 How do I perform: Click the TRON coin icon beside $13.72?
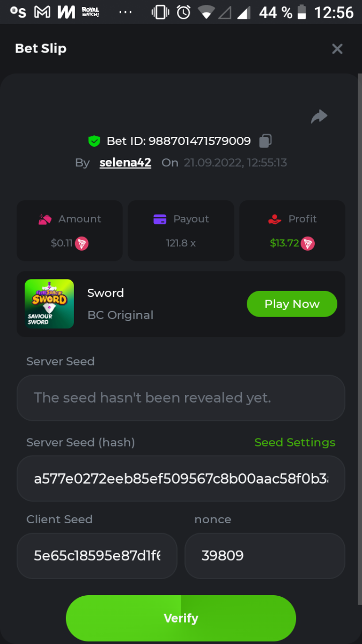[308, 244]
